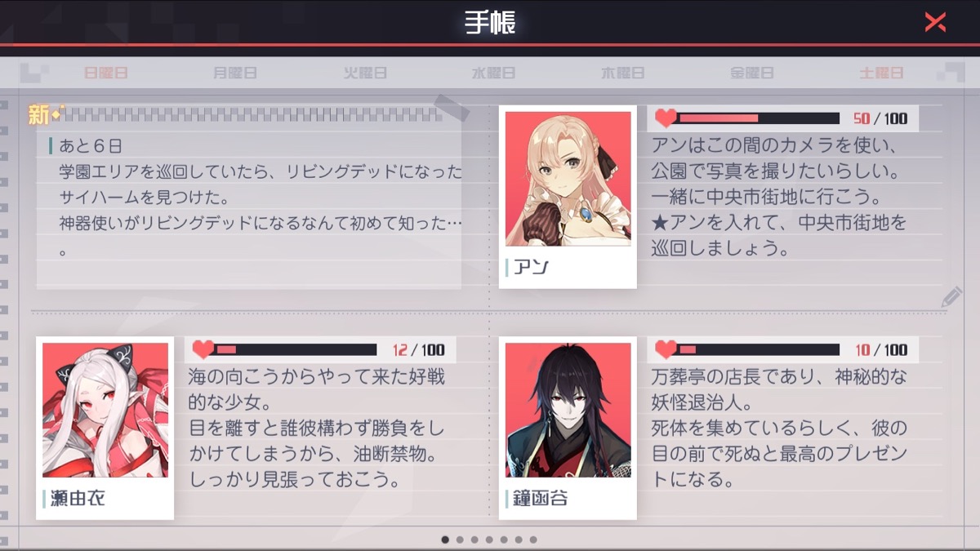Tap the heart icon beside 鐘函谷's affection bar

click(x=666, y=349)
